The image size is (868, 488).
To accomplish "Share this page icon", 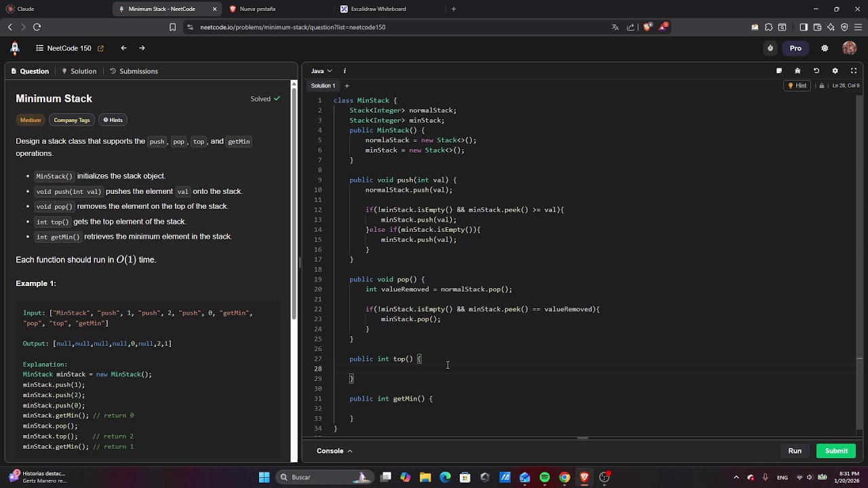I will (631, 27).
